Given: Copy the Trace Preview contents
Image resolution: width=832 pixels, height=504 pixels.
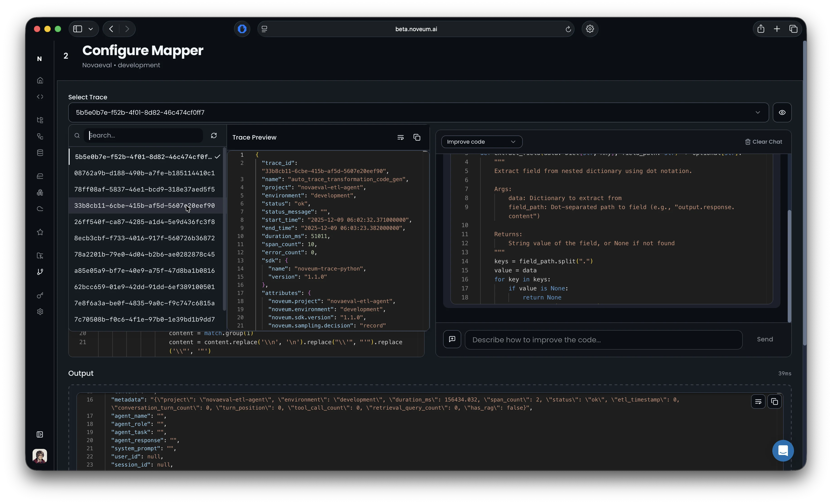Looking at the screenshot, I should [x=417, y=137].
